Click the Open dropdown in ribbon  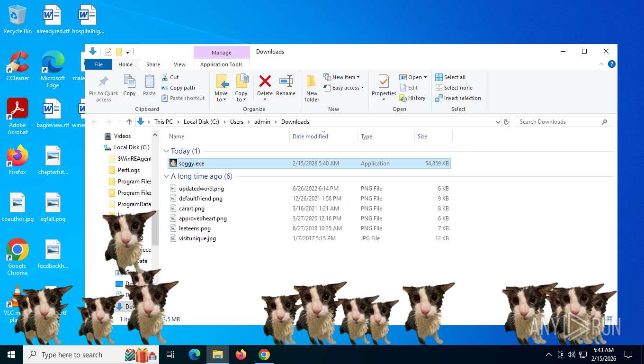413,77
